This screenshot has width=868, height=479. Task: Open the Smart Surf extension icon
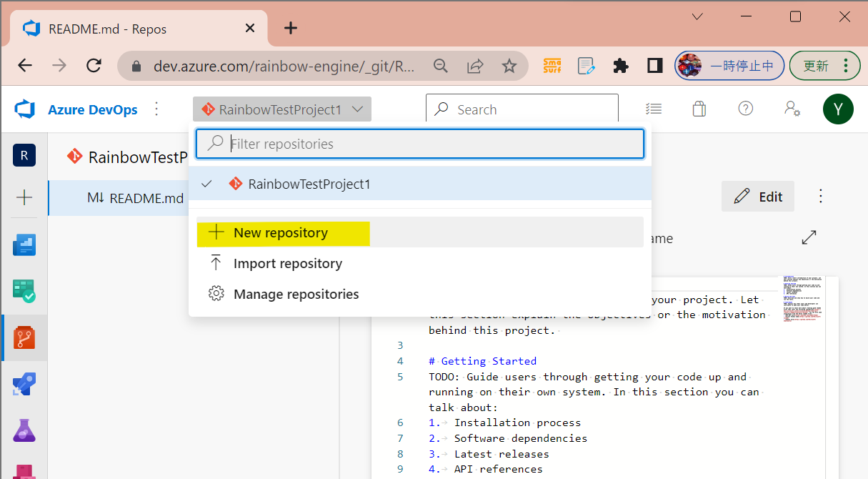coord(552,66)
